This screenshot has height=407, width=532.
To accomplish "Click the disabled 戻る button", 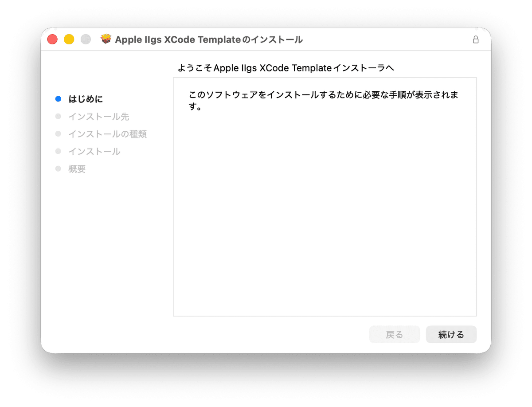I will click(394, 334).
